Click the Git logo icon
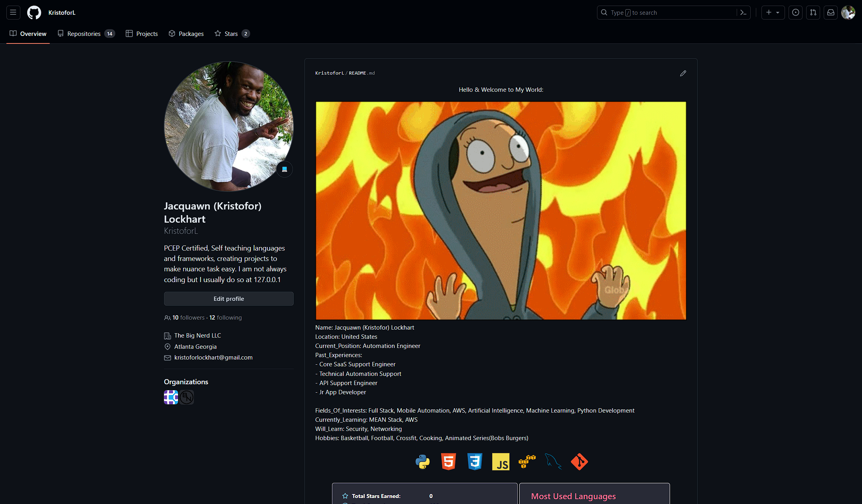 (579, 462)
